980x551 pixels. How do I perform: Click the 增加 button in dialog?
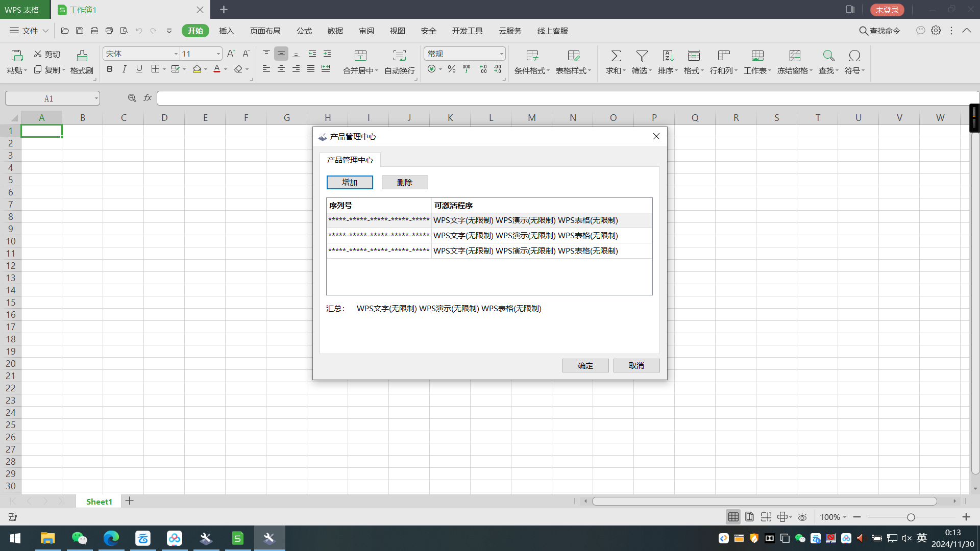(350, 182)
